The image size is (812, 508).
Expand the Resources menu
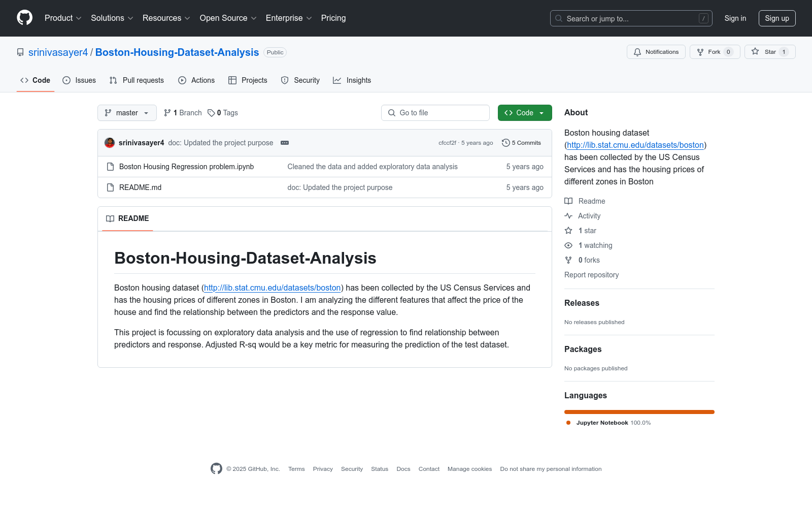tap(166, 18)
